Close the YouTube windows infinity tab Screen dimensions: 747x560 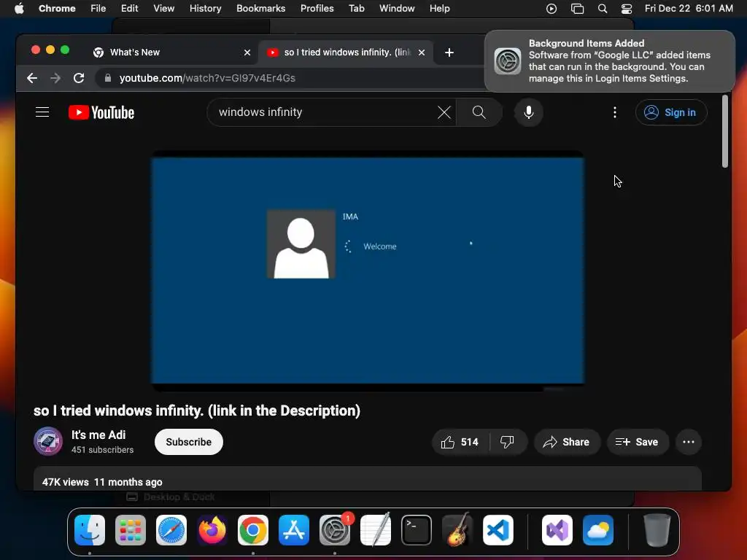pyautogui.click(x=422, y=52)
